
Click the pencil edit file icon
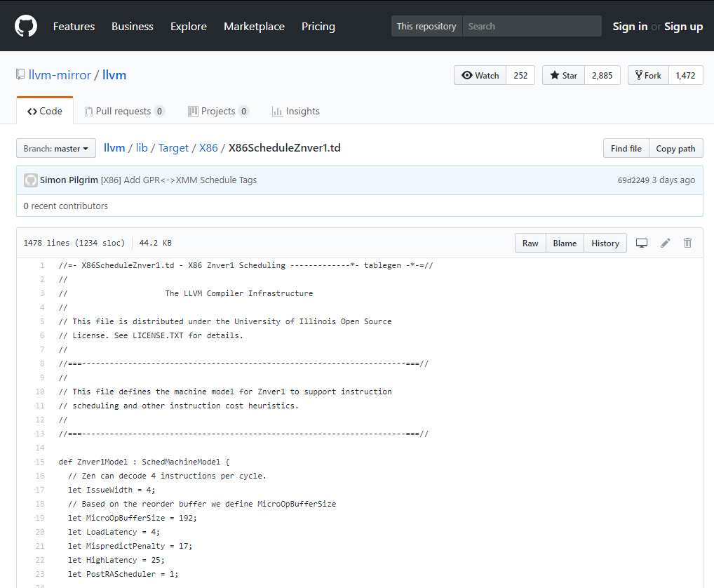click(665, 243)
